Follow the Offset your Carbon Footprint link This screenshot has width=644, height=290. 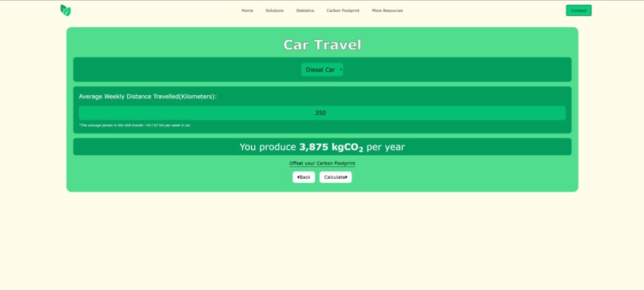pos(322,164)
